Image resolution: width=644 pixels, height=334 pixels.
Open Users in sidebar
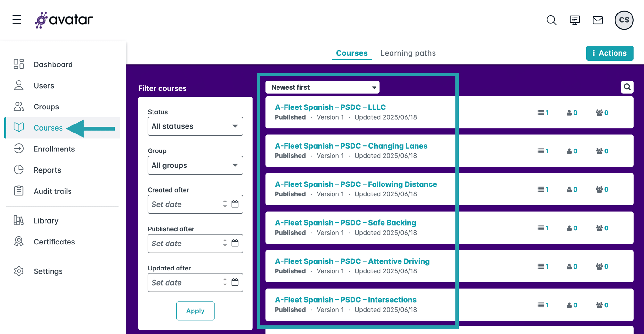[62, 86]
